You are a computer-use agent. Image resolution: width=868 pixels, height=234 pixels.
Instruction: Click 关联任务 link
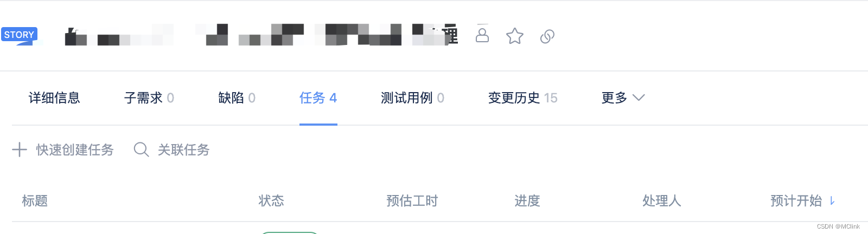[183, 149]
